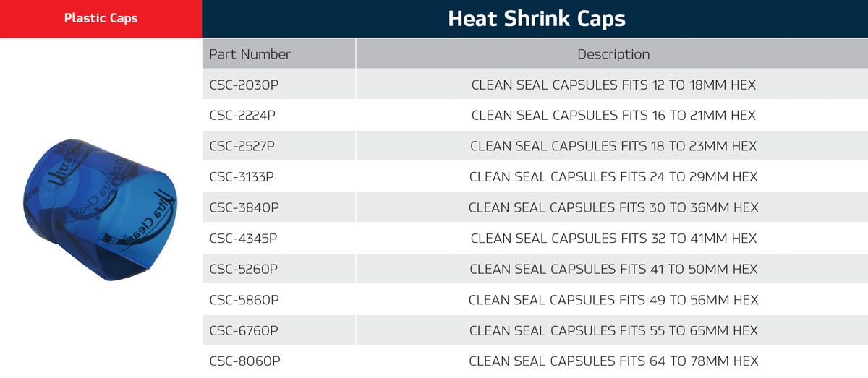Click the Part Number column header
Viewport: 868px width, 378px height.
pyautogui.click(x=250, y=54)
